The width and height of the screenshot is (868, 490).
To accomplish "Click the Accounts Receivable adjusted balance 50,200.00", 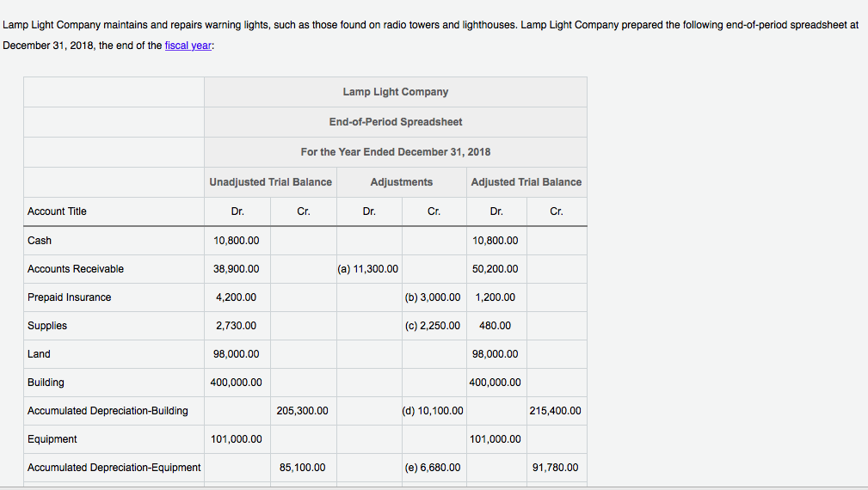I will 496,269.
